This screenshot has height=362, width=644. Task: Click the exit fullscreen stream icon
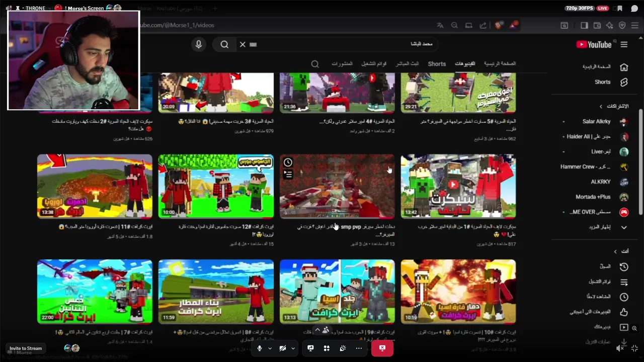click(x=634, y=348)
